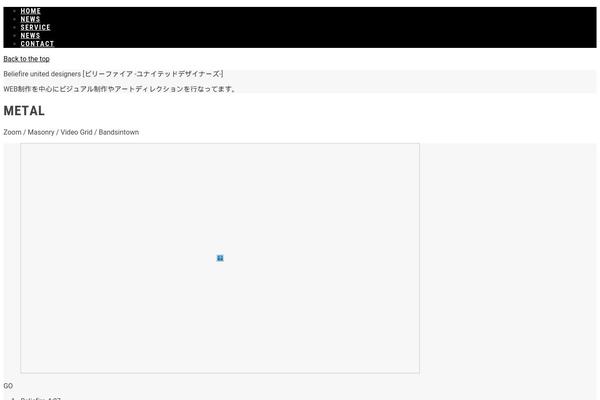Open the HOME navigation link
Viewport: 600px width, 400px height.
31,11
